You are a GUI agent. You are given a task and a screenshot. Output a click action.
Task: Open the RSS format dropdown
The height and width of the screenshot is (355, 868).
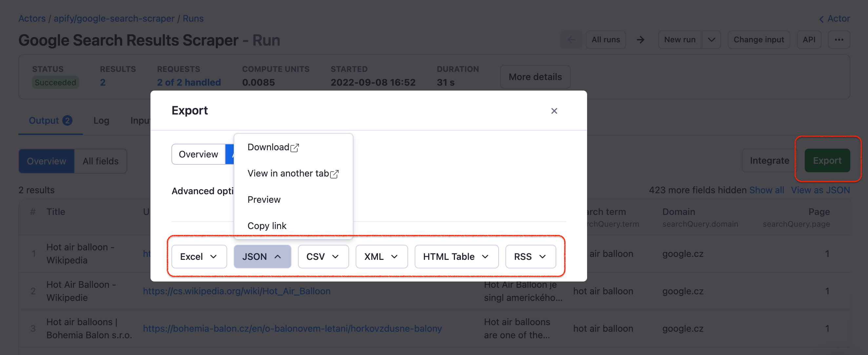(x=530, y=257)
